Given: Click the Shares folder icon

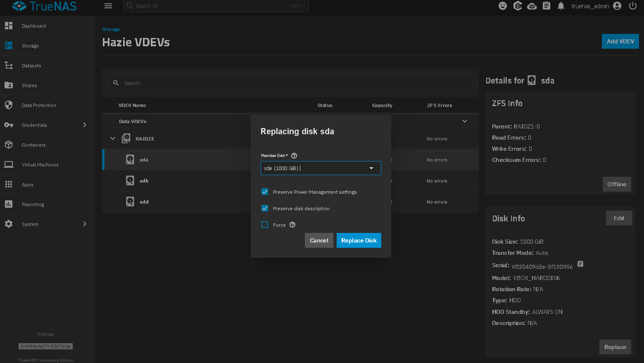Looking at the screenshot, I should click(9, 85).
